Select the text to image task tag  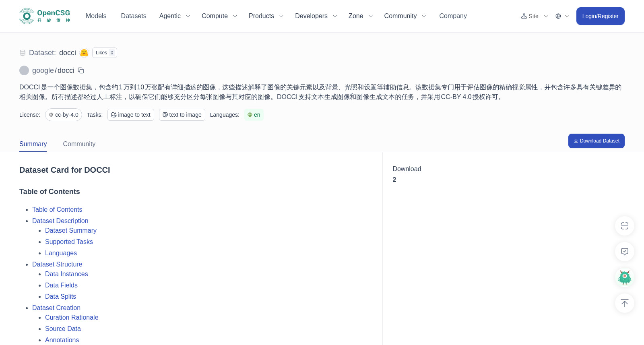(x=182, y=115)
